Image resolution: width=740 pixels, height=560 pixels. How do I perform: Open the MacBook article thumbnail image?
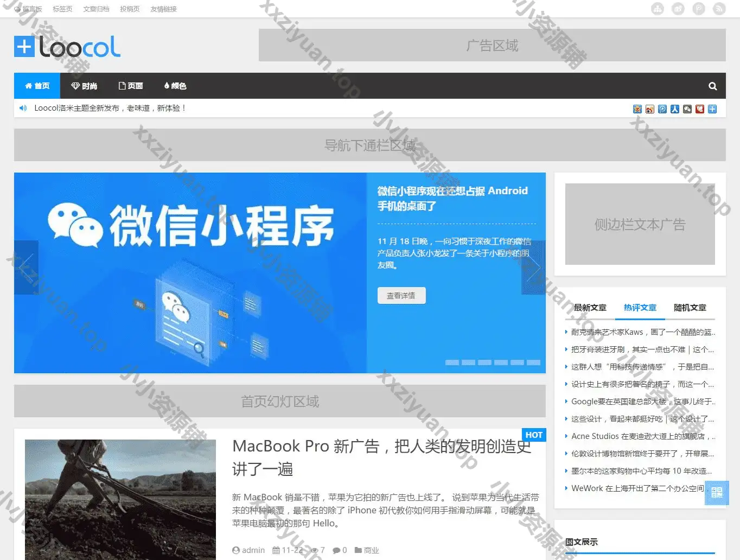click(x=120, y=499)
